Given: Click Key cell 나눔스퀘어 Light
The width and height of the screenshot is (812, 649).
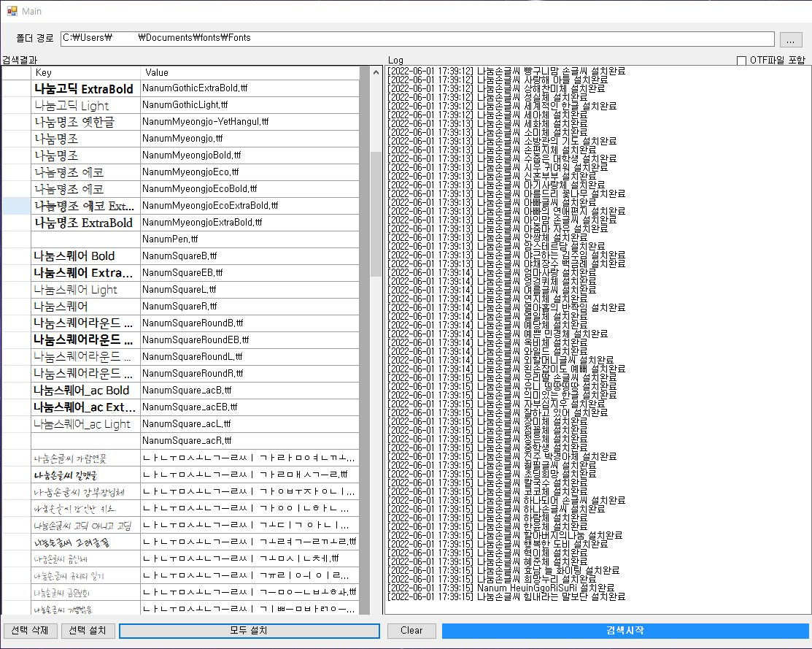Looking at the screenshot, I should [86, 290].
